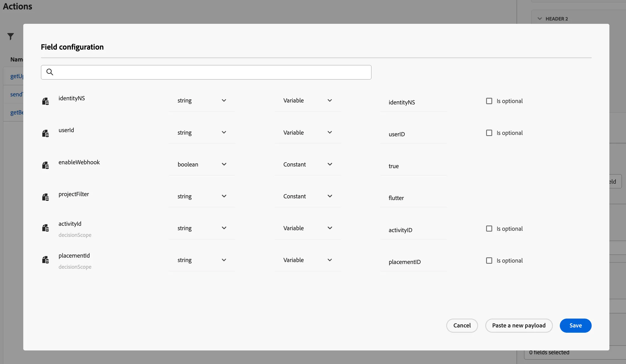Open type dropdown for projectFilter

tap(202, 196)
